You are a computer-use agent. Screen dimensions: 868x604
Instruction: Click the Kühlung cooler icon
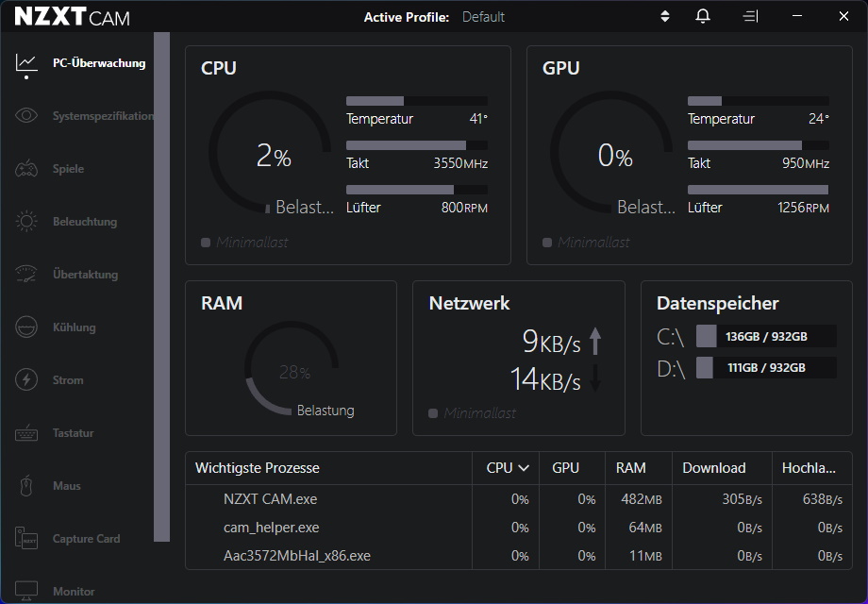click(x=26, y=327)
